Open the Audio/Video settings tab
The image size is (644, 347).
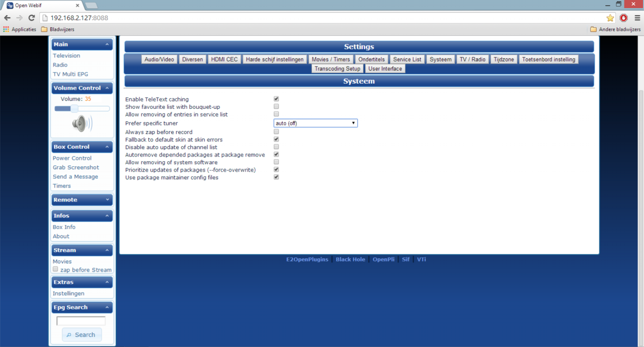tap(159, 59)
